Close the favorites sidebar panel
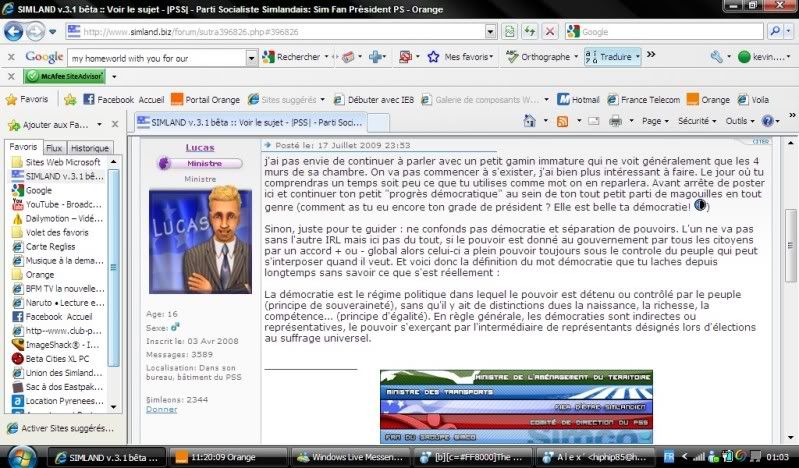 point(115,124)
